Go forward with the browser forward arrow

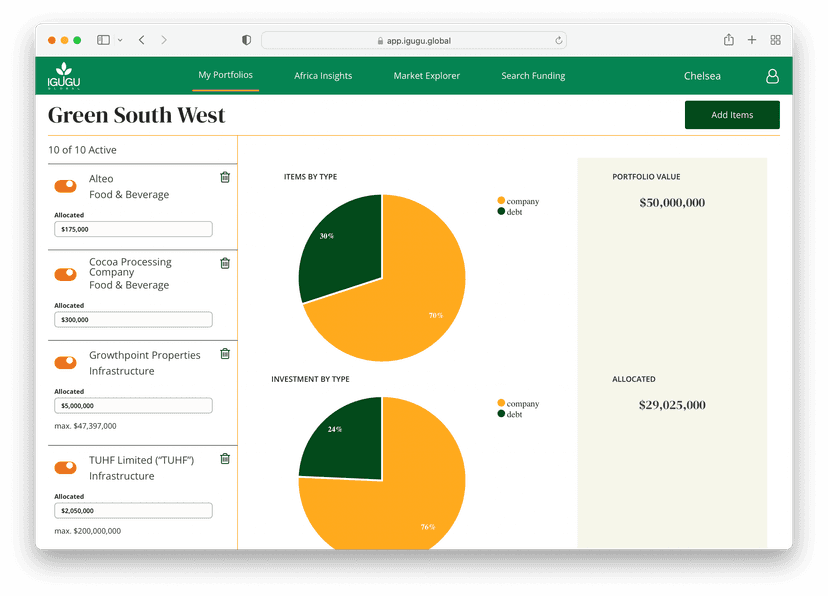click(164, 40)
